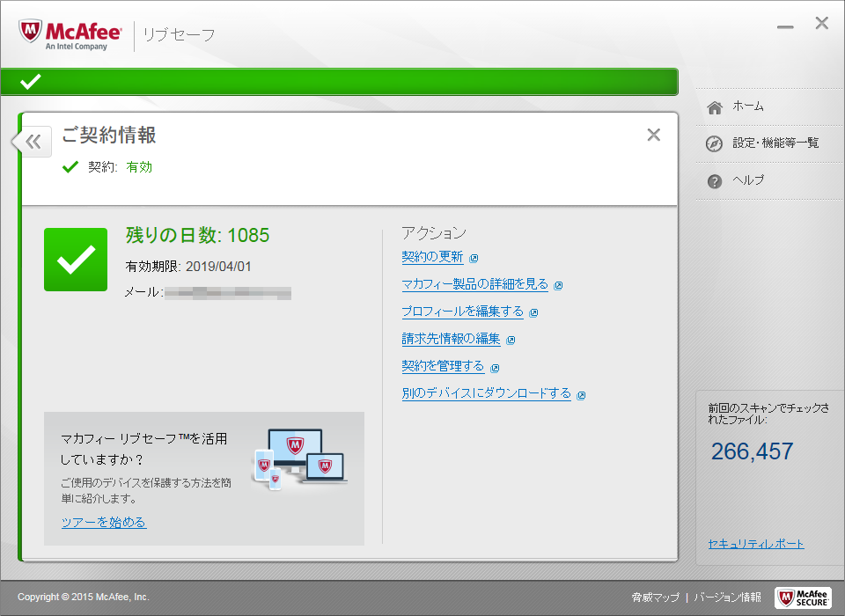Click 契約を管理する link

(443, 366)
